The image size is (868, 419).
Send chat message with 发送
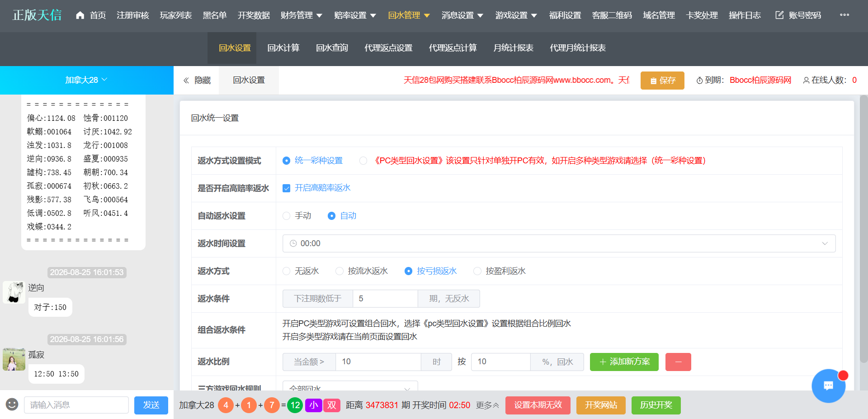[151, 405]
